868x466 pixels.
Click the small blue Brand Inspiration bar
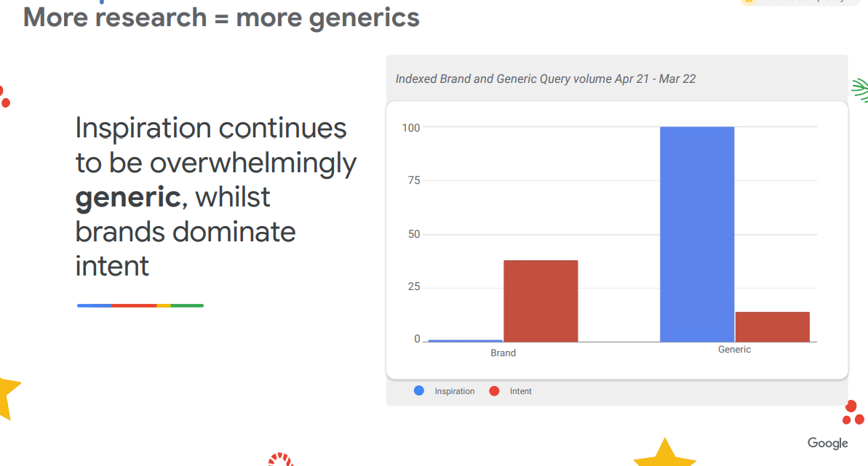click(466, 341)
